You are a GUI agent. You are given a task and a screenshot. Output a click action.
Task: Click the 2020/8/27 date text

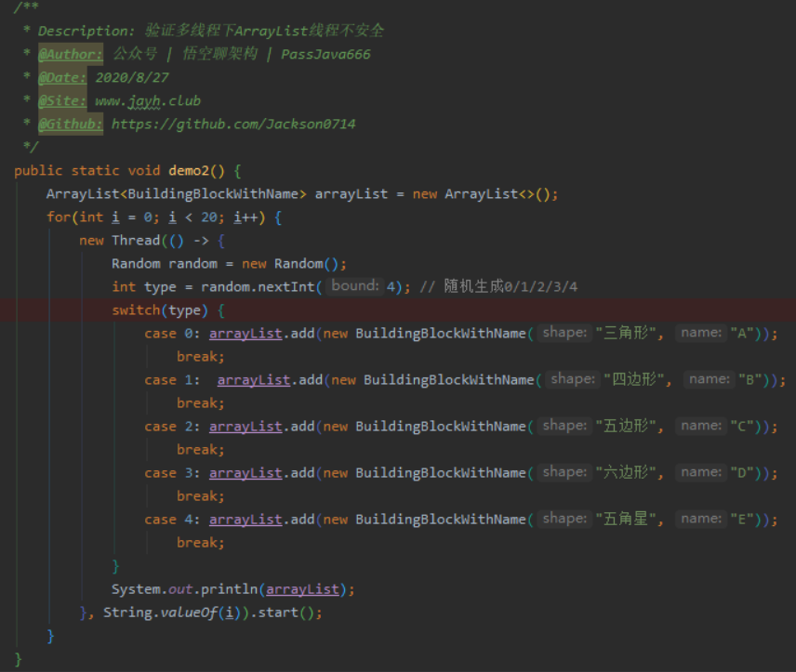click(131, 78)
